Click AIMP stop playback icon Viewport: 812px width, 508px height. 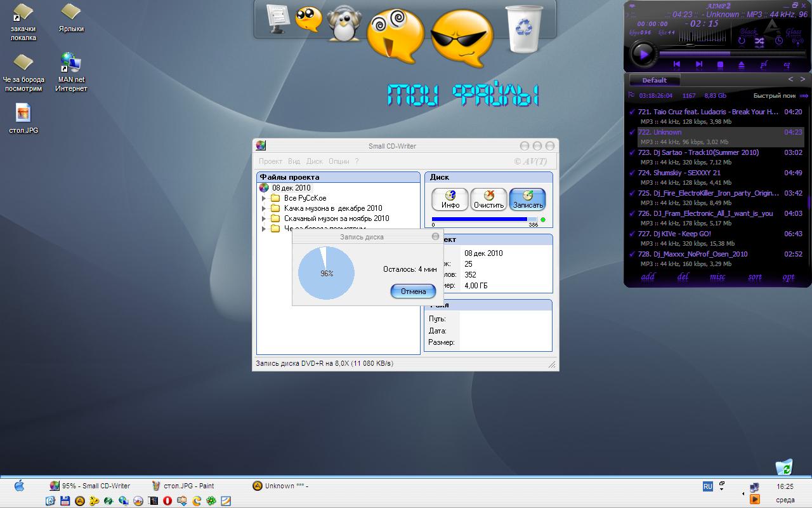point(720,64)
